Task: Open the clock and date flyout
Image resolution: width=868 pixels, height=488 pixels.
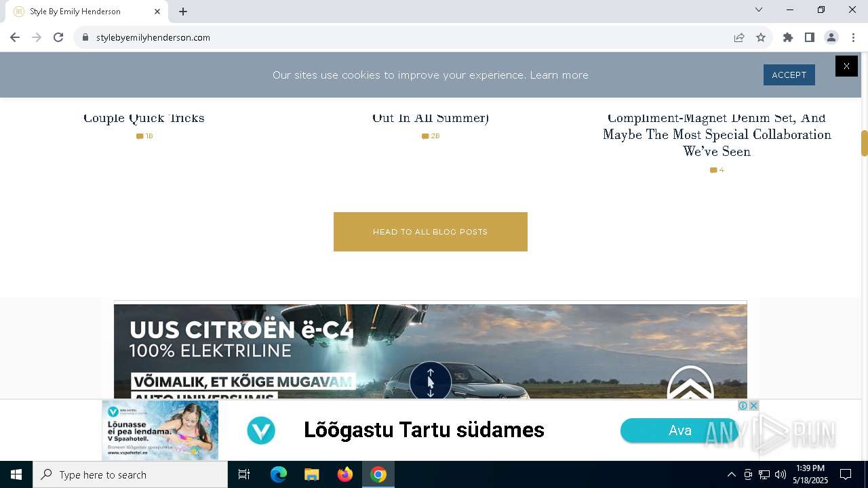Action: click(810, 474)
